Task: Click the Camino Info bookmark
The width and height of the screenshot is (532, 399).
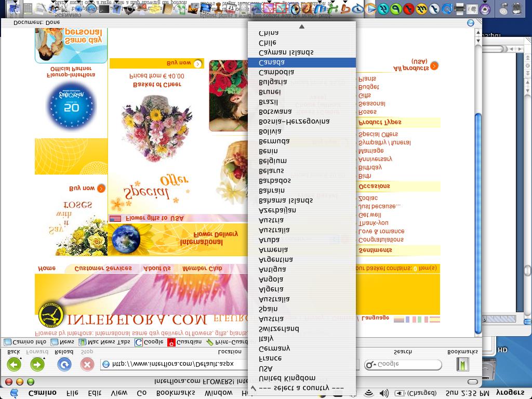Action: click(x=25, y=342)
